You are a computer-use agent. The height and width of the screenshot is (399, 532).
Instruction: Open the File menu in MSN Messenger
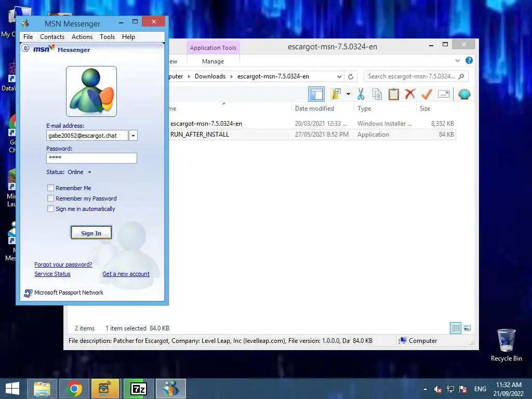pyautogui.click(x=28, y=37)
